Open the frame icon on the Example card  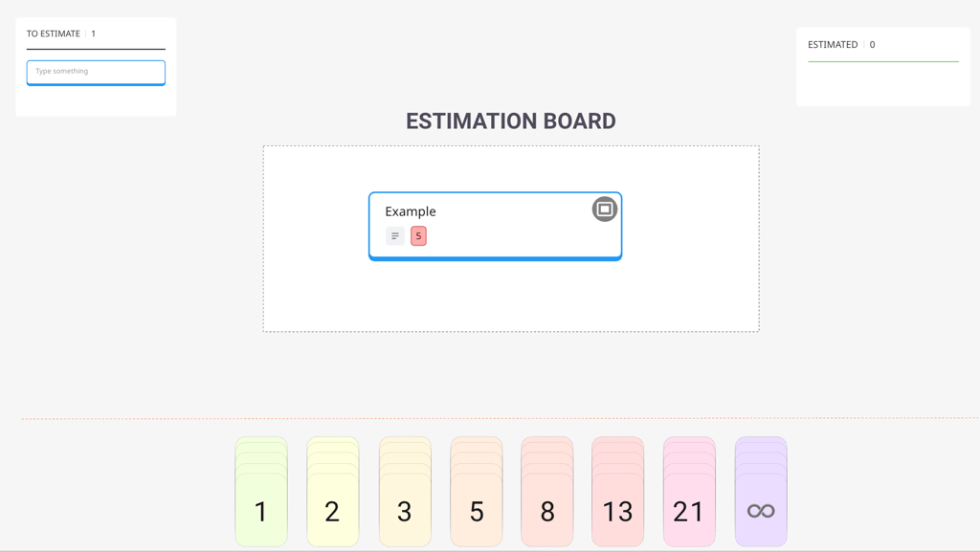[604, 209]
